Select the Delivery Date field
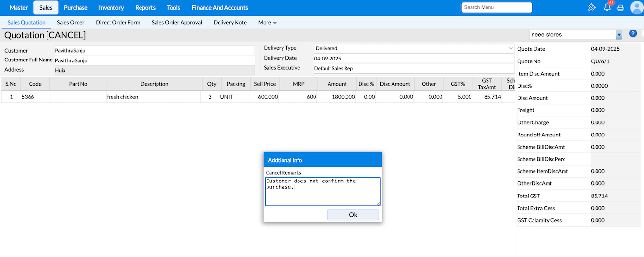The width and height of the screenshot is (644, 257). coord(413,59)
